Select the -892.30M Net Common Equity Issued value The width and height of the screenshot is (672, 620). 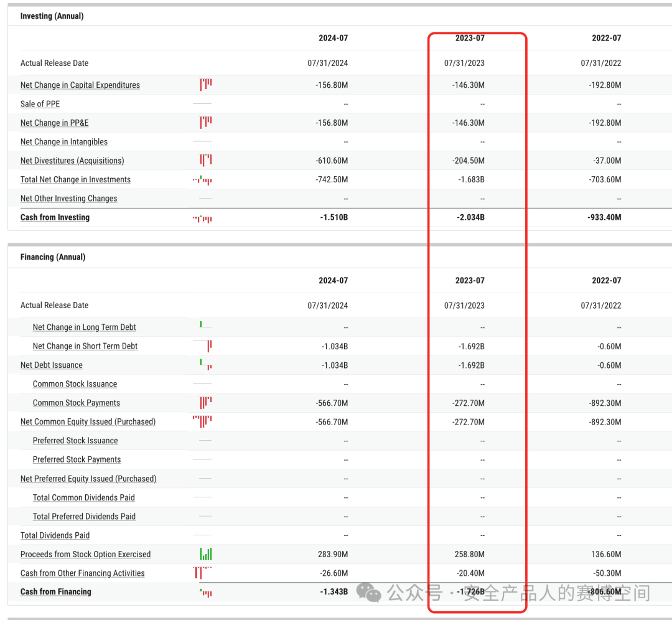[x=605, y=422]
